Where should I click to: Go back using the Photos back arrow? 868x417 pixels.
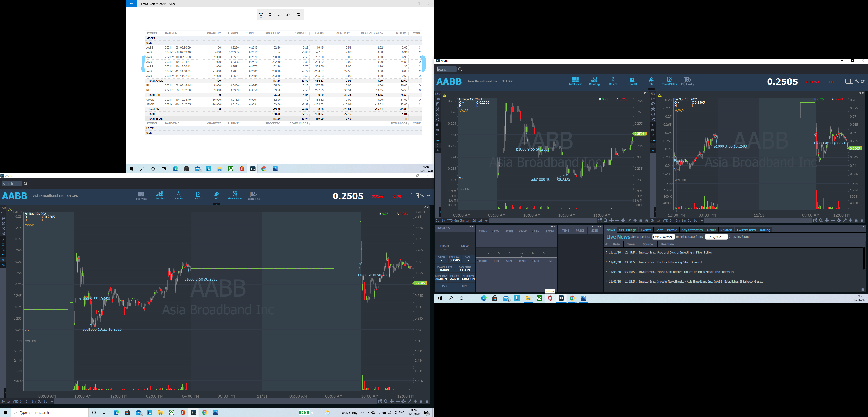point(131,4)
